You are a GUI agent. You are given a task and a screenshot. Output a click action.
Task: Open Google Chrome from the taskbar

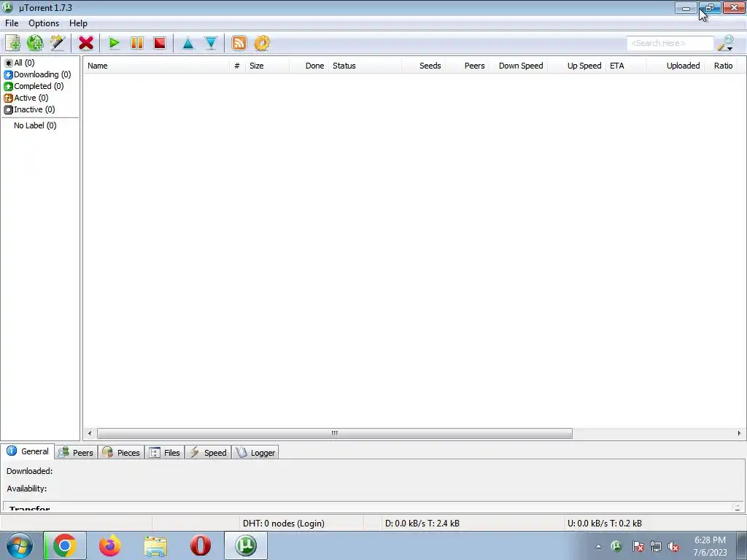point(65,545)
